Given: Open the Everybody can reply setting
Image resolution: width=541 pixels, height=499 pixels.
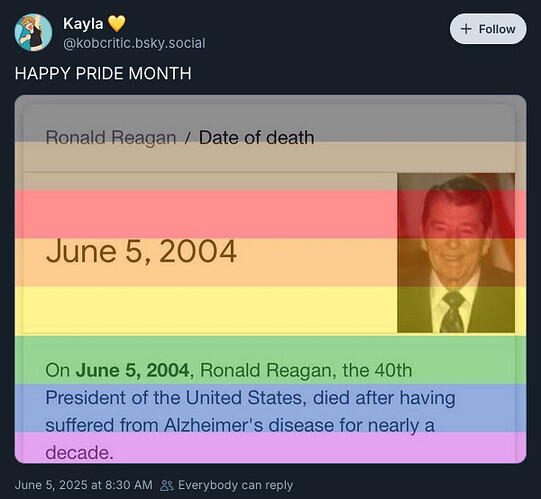Looking at the screenshot, I should pyautogui.click(x=227, y=485).
